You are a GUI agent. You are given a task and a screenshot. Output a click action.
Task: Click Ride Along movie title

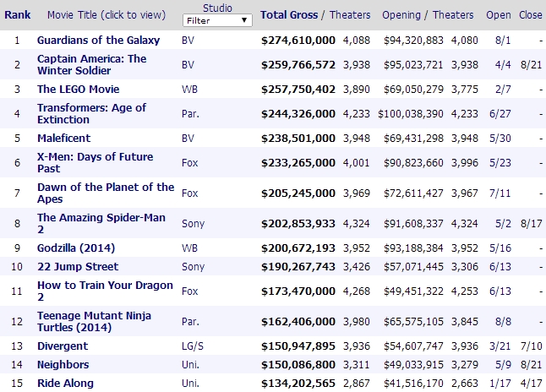(x=65, y=383)
